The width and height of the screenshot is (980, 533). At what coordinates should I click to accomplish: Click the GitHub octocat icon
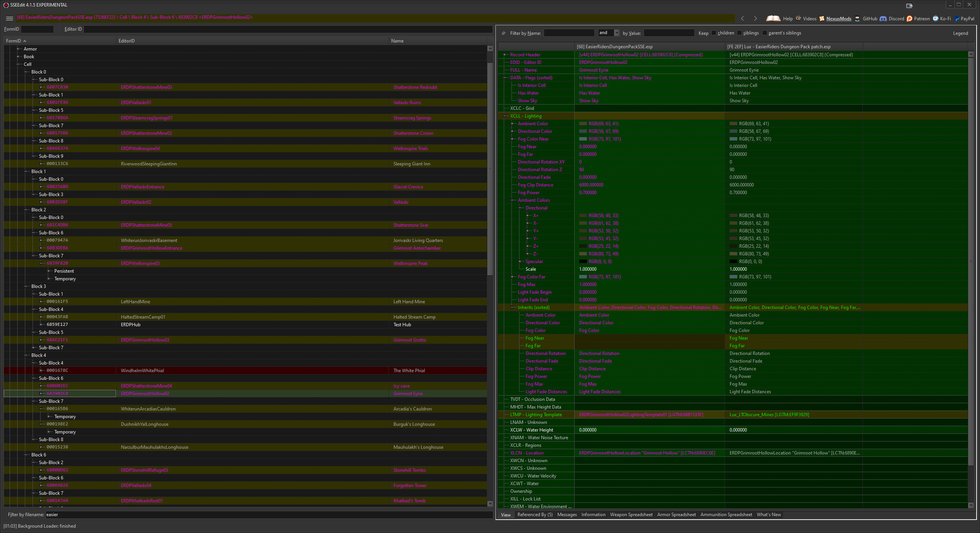coord(857,18)
